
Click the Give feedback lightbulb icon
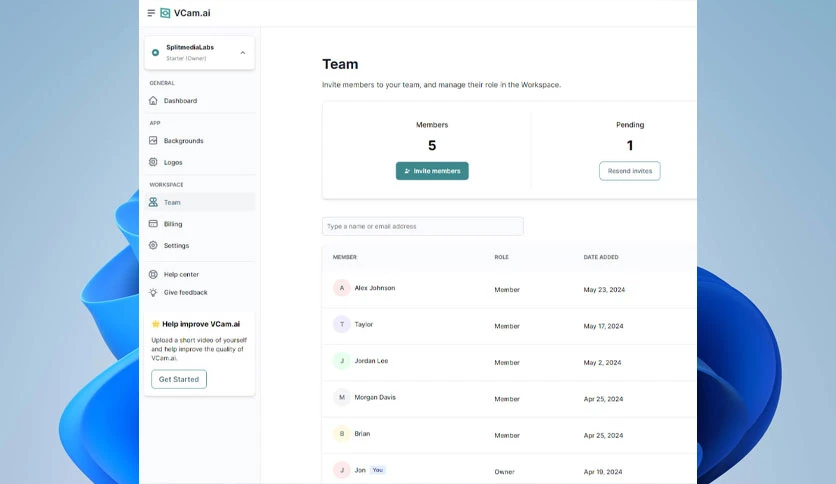[x=153, y=292]
